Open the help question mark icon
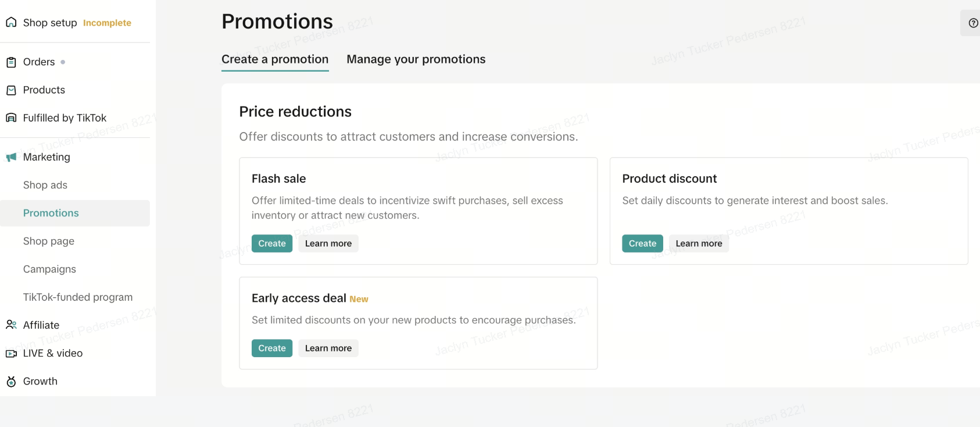Image resolution: width=980 pixels, height=427 pixels. tap(973, 23)
